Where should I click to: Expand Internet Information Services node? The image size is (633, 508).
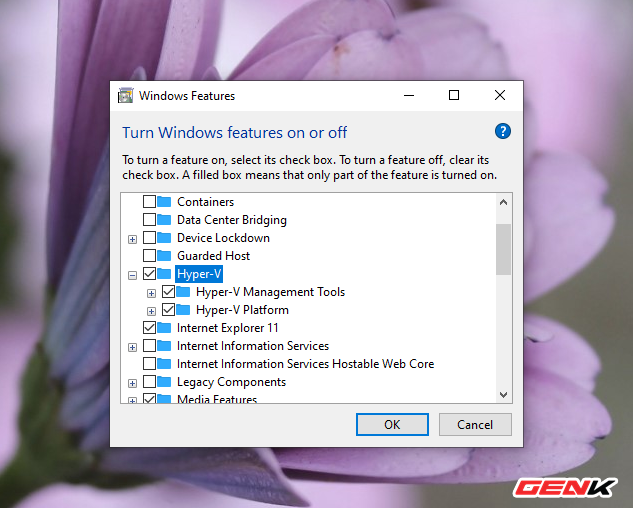click(x=132, y=347)
